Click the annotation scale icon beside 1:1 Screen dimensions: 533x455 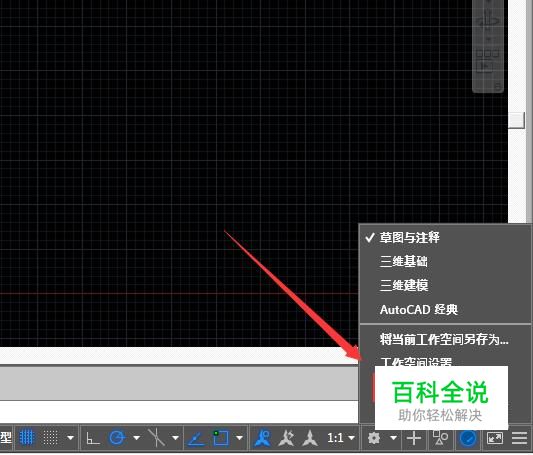pos(310,438)
